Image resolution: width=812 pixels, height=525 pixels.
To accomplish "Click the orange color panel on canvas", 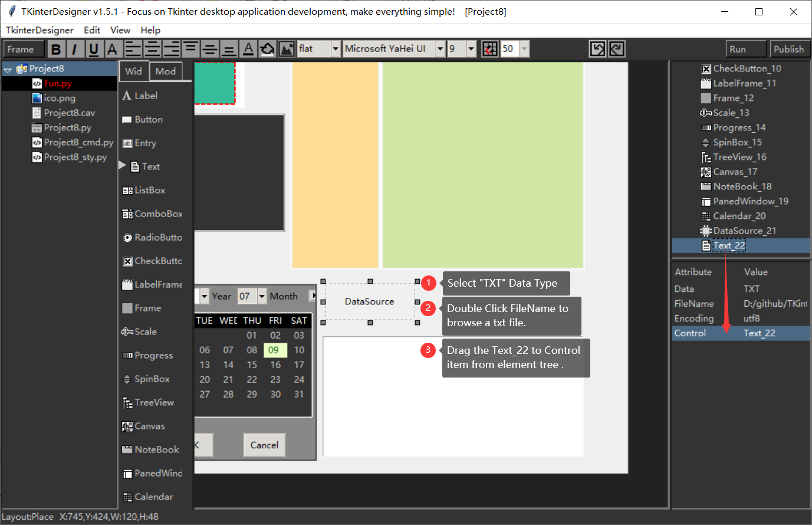I will (335, 165).
